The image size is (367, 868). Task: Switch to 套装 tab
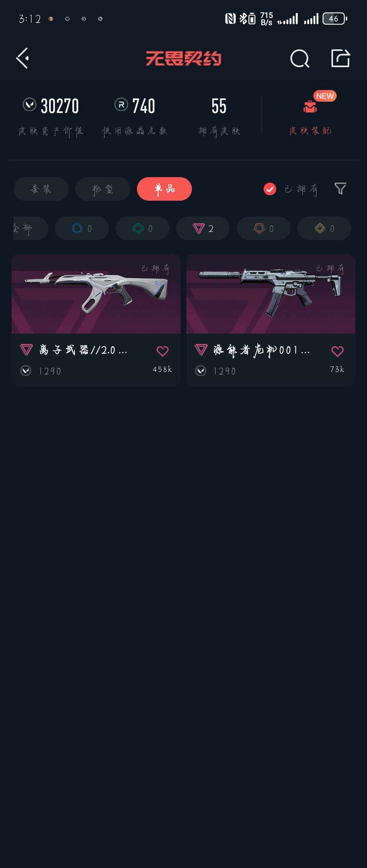pyautogui.click(x=41, y=189)
